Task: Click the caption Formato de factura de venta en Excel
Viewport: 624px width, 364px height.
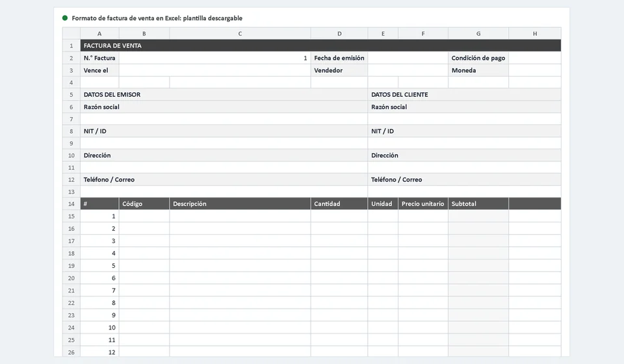Action: coord(157,18)
